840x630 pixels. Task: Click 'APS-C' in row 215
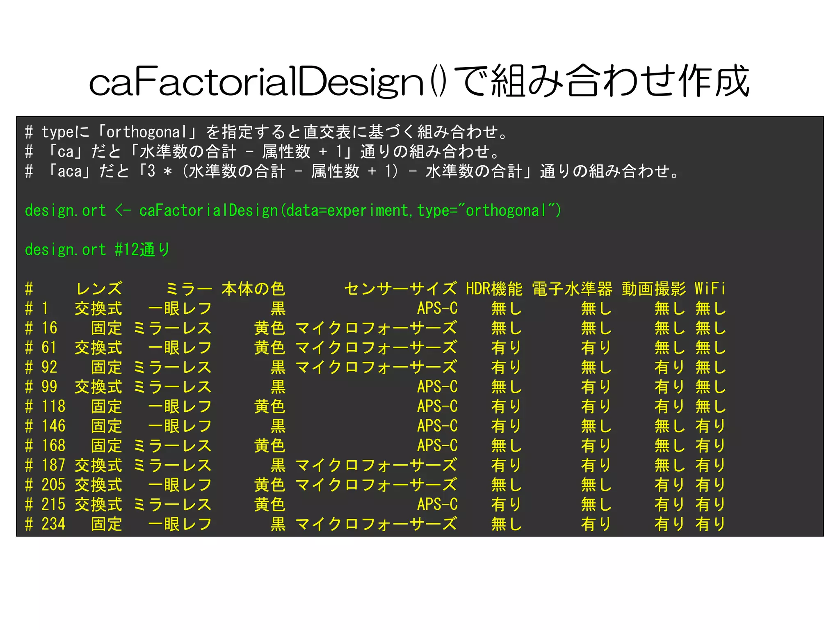tap(437, 505)
